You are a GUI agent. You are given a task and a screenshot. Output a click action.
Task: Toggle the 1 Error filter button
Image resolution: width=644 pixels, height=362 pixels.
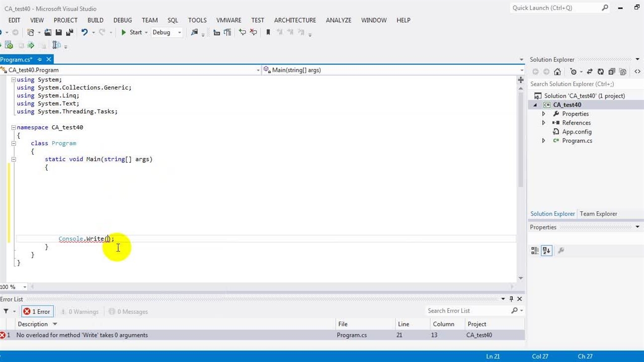click(37, 312)
